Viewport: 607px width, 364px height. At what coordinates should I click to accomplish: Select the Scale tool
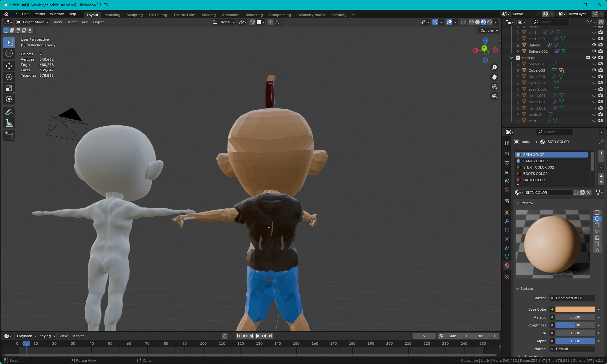(x=9, y=88)
